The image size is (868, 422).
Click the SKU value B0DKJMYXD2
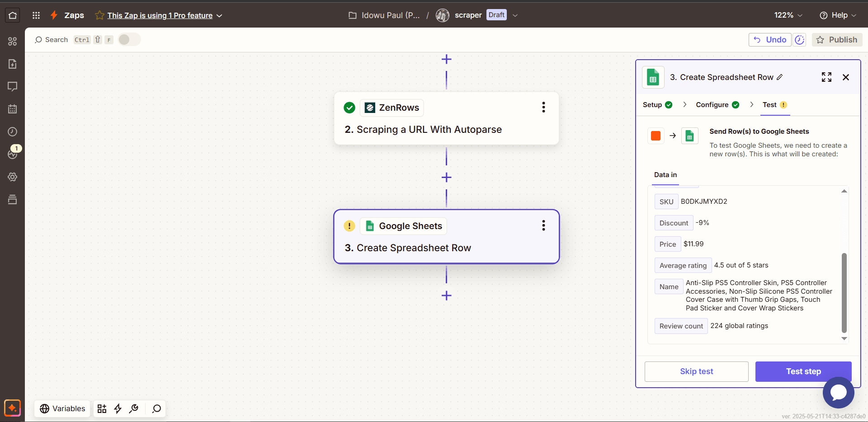(x=704, y=202)
